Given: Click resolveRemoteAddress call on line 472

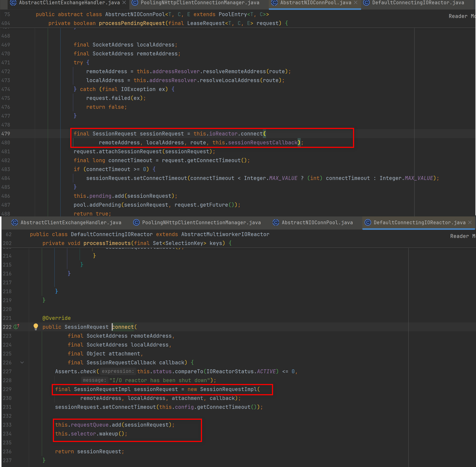Looking at the screenshot, I should pos(234,71).
